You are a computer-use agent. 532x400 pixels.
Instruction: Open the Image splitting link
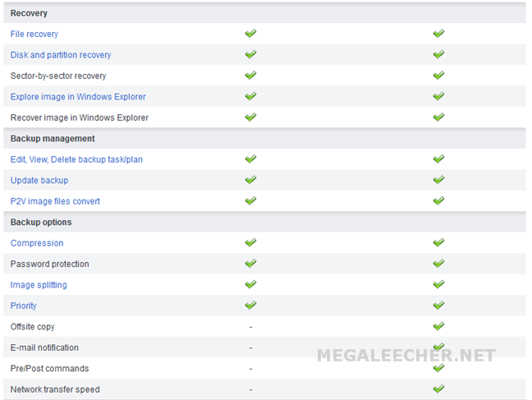coord(39,285)
